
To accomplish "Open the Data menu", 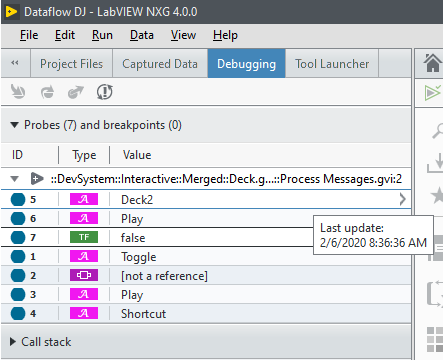I will coord(142,35).
